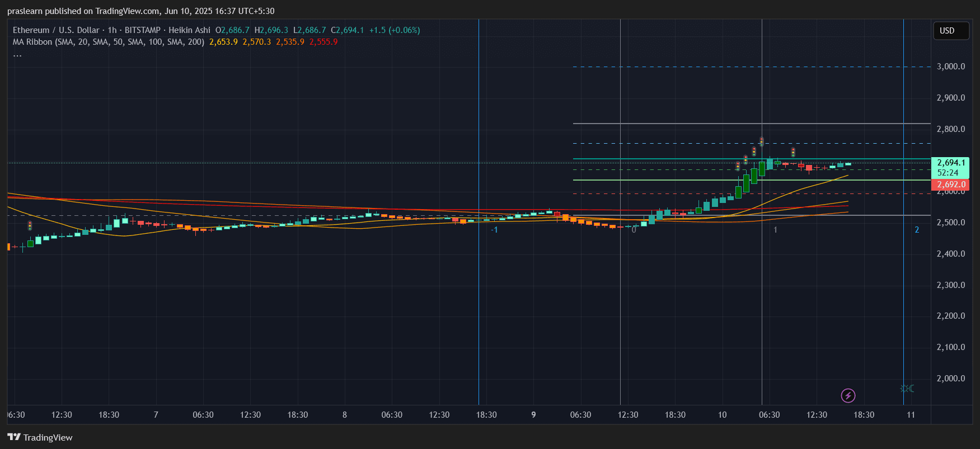The width and height of the screenshot is (980, 449).
Task: Click the highest traffic light marker above candles
Action: click(x=761, y=141)
